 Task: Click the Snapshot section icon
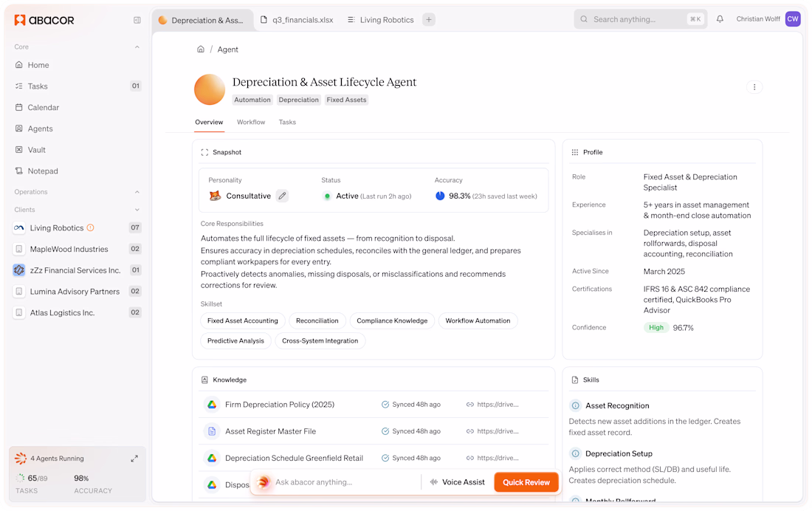pyautogui.click(x=204, y=152)
